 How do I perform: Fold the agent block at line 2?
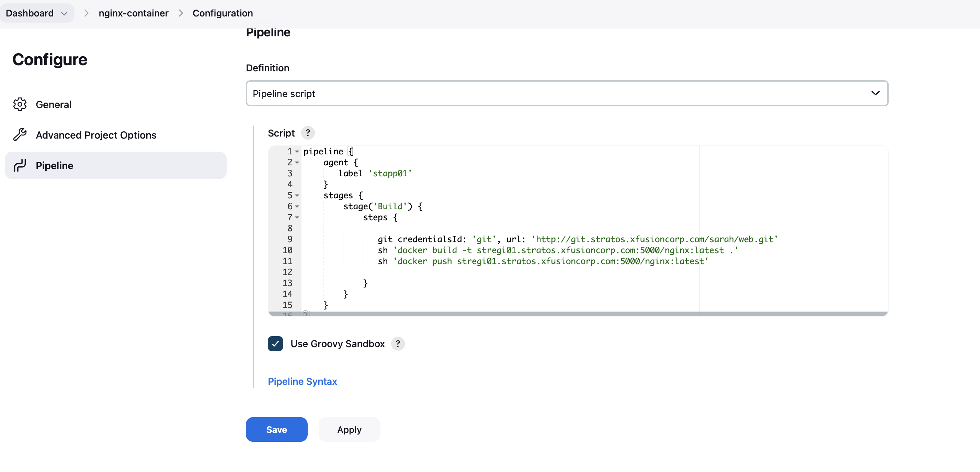tap(297, 163)
